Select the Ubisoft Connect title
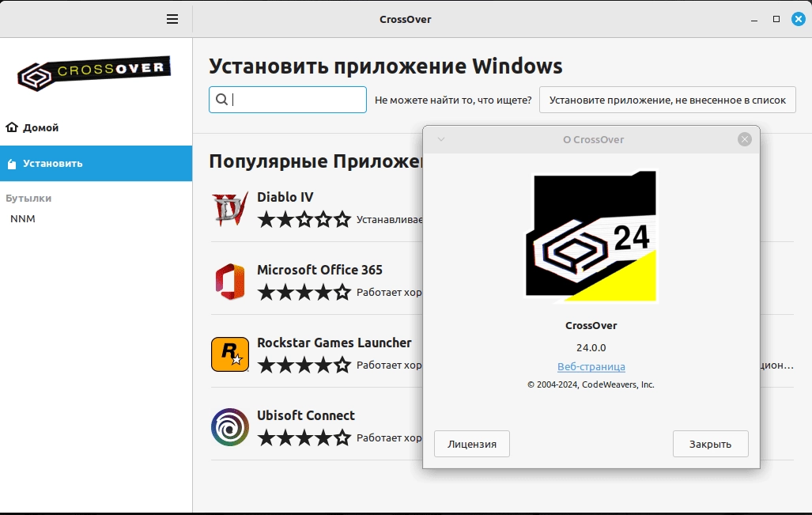 pyautogui.click(x=305, y=415)
